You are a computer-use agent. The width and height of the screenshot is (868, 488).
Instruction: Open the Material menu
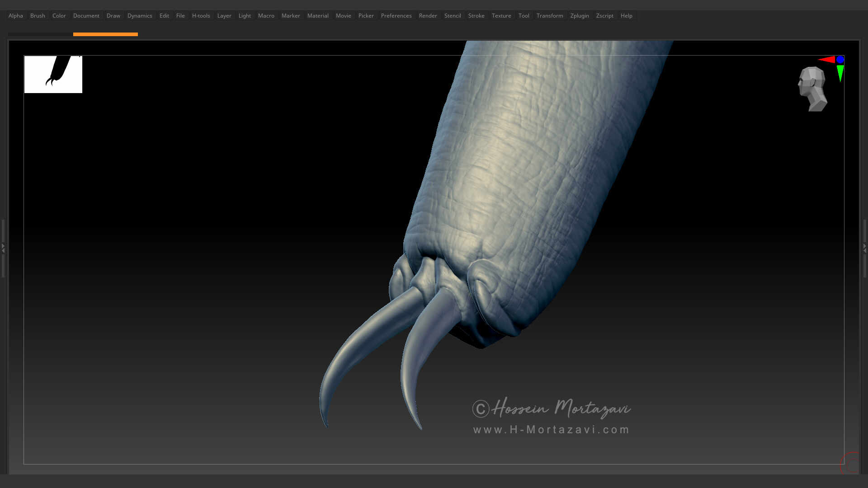pos(318,15)
